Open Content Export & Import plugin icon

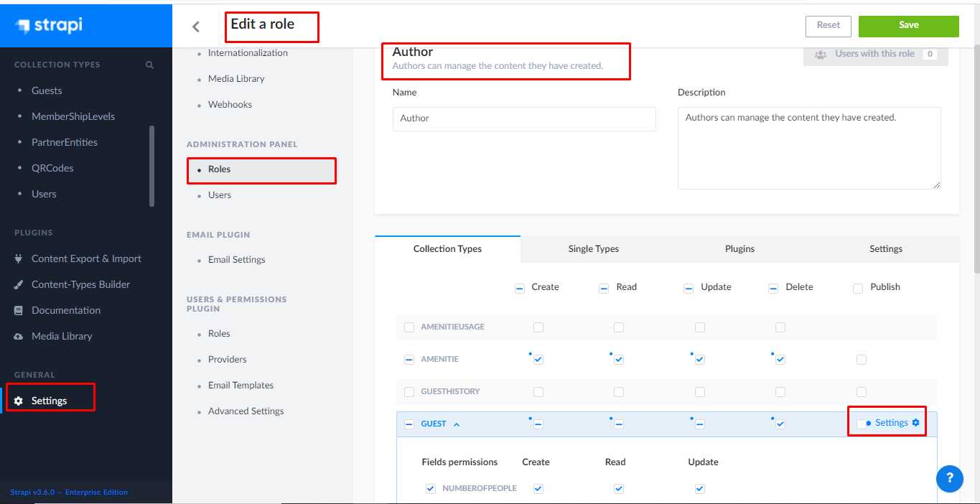click(x=19, y=258)
